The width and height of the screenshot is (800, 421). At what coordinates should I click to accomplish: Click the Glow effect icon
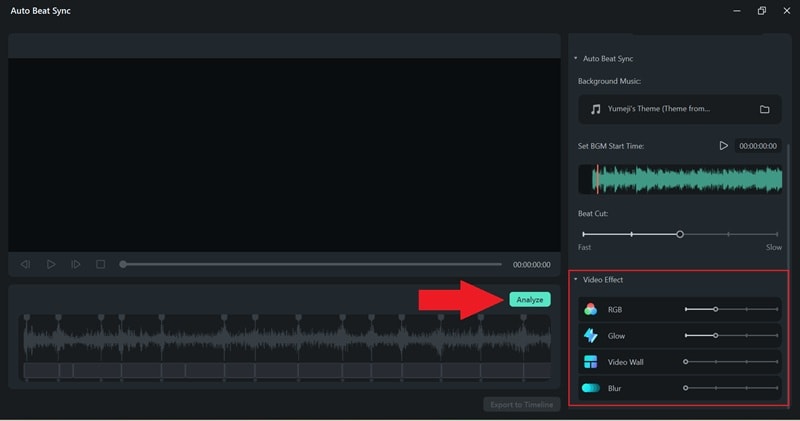[590, 335]
